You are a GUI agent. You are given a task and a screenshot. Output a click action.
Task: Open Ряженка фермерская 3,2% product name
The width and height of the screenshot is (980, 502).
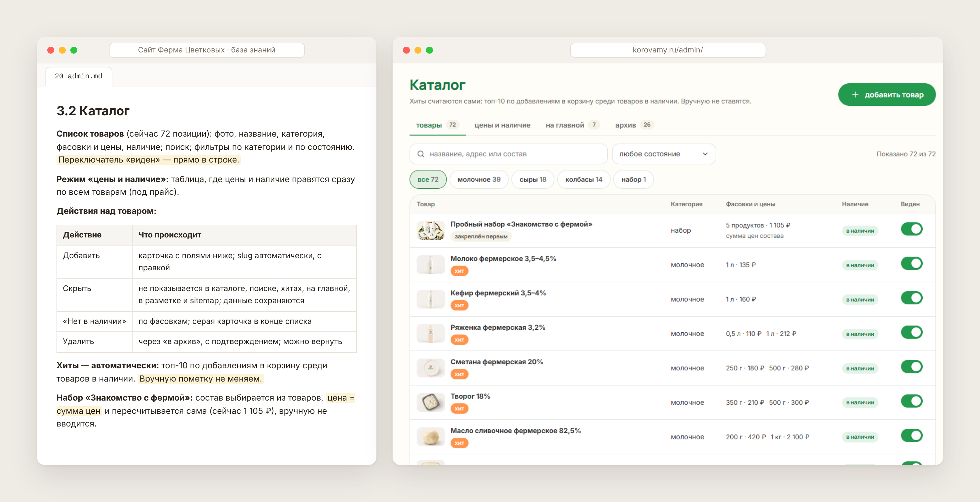click(x=497, y=327)
